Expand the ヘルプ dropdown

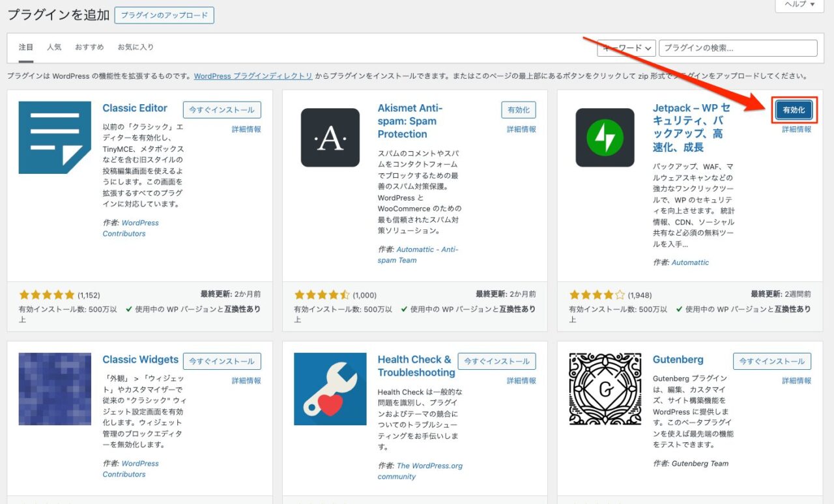pyautogui.click(x=799, y=5)
